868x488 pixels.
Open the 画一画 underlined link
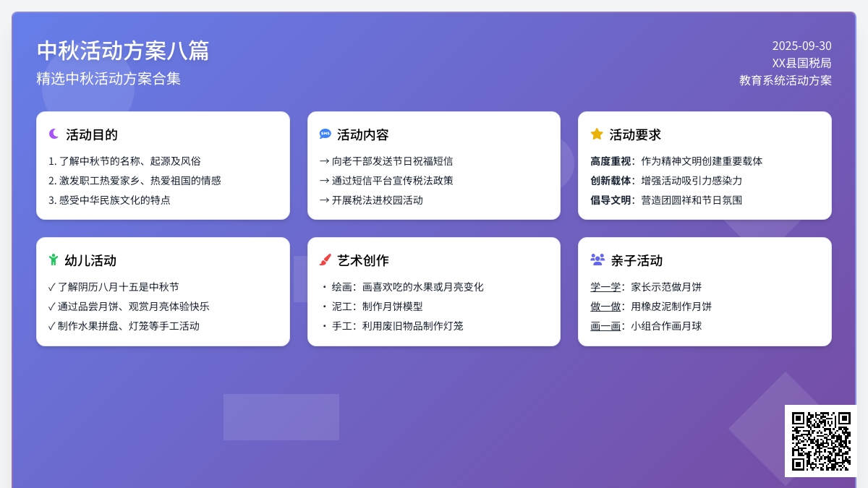pos(605,326)
